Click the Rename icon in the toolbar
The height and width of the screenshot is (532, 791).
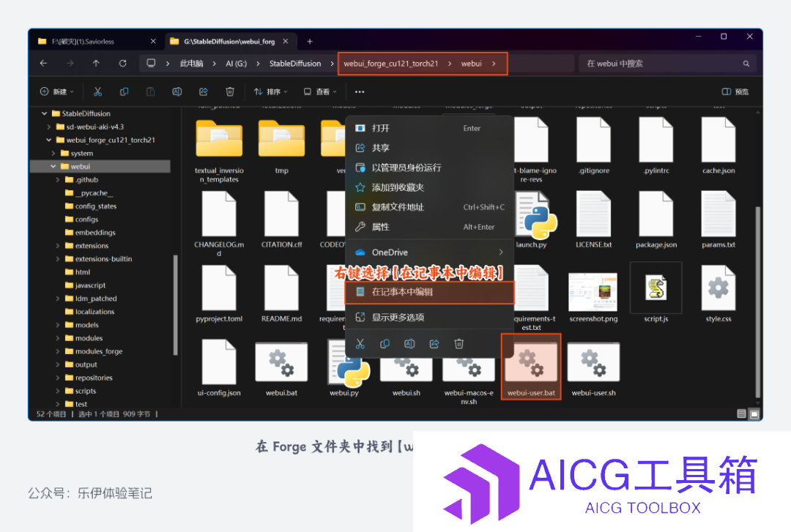(x=177, y=91)
